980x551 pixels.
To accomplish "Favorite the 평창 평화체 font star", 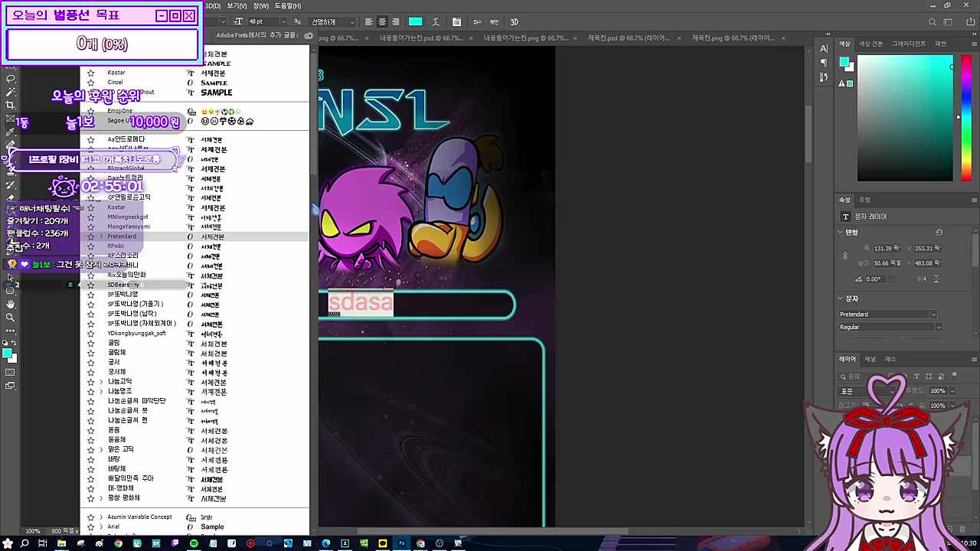I will pyautogui.click(x=91, y=498).
